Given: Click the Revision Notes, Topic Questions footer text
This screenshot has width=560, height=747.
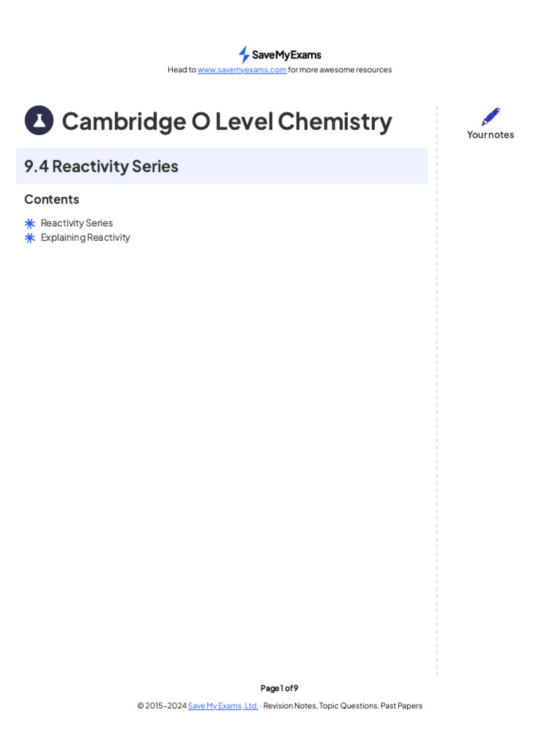Looking at the screenshot, I should pyautogui.click(x=343, y=705).
